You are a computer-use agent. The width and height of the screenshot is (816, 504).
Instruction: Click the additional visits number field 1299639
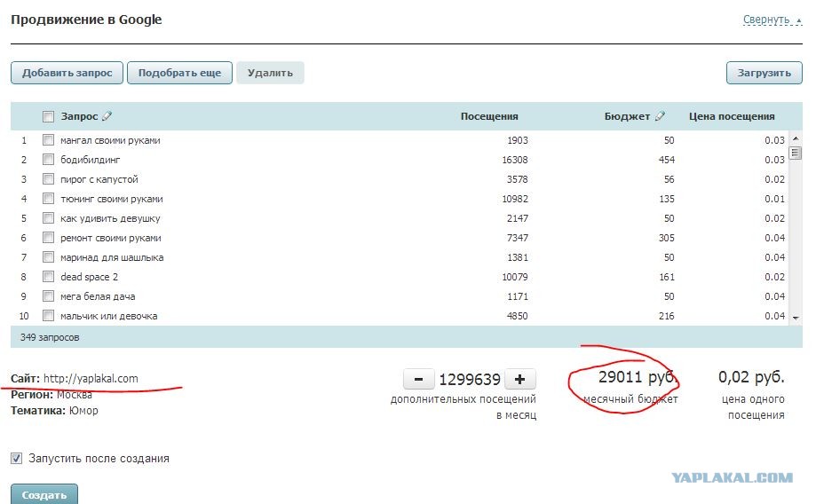pos(470,380)
